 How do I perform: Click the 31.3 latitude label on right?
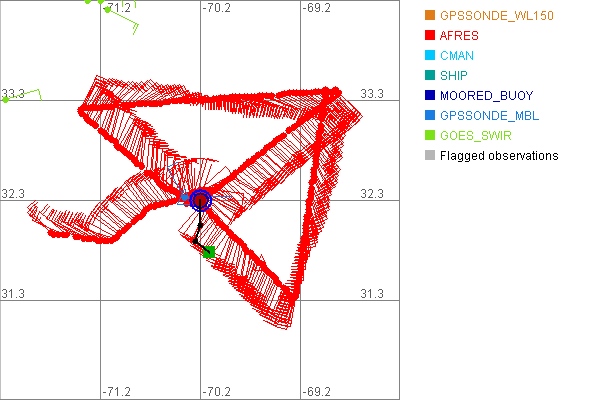coord(372,293)
